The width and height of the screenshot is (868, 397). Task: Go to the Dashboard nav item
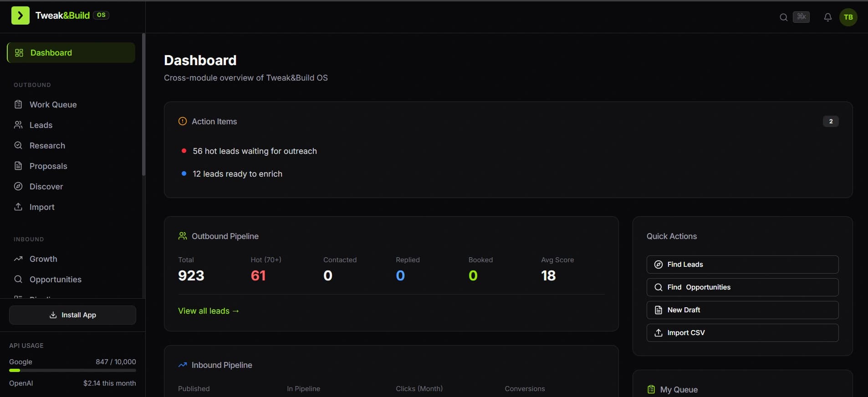click(71, 53)
